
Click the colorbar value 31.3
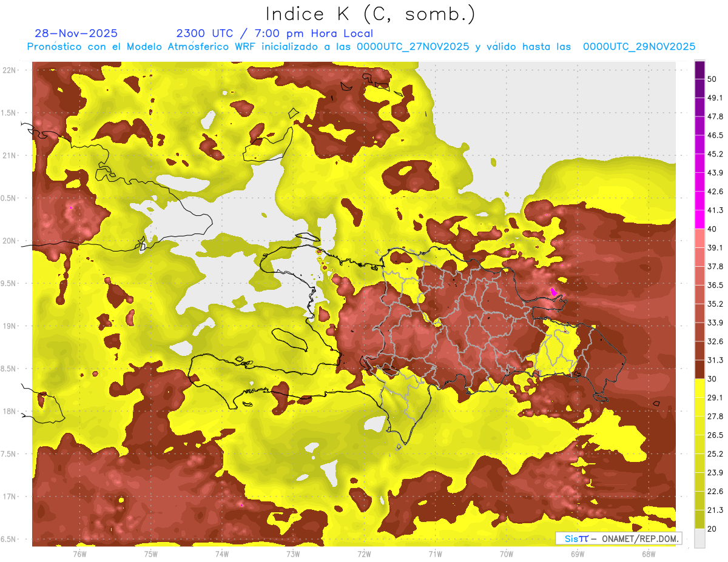pos(715,361)
